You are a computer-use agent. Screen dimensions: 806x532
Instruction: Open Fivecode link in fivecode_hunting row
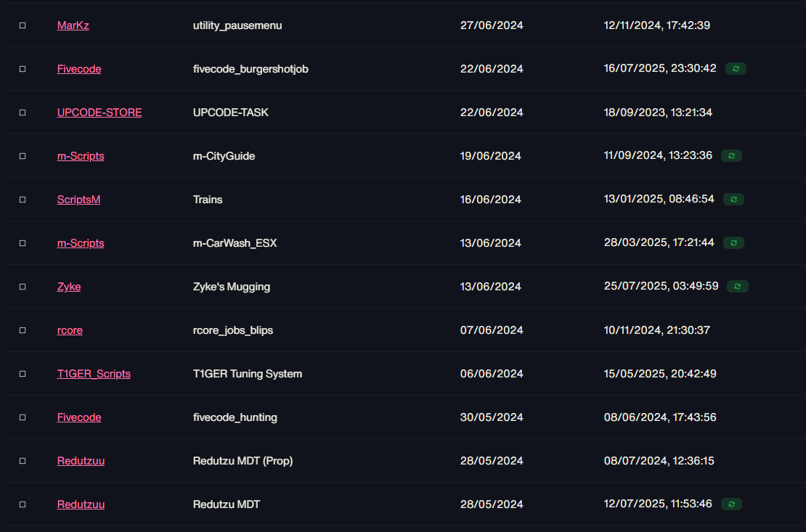point(79,417)
